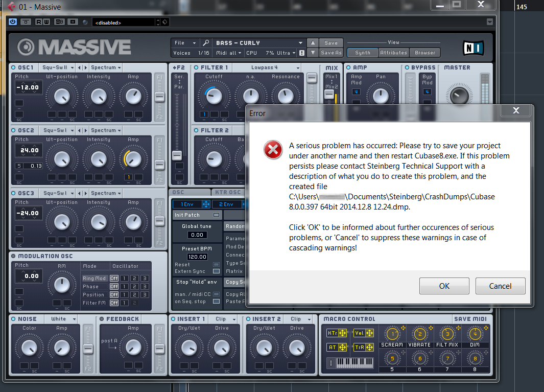
Task: Click macro knob 3 labeled FILT MIX
Action: pyautogui.click(x=447, y=334)
